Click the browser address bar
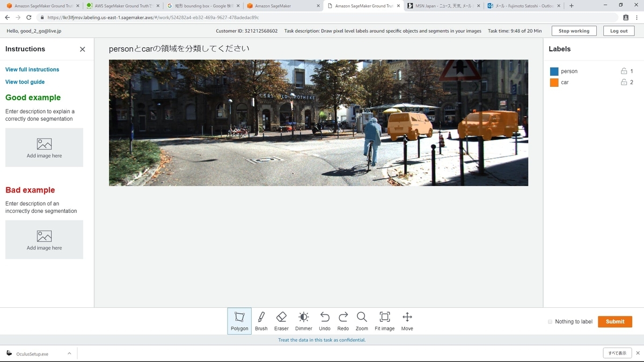 pos(327,17)
